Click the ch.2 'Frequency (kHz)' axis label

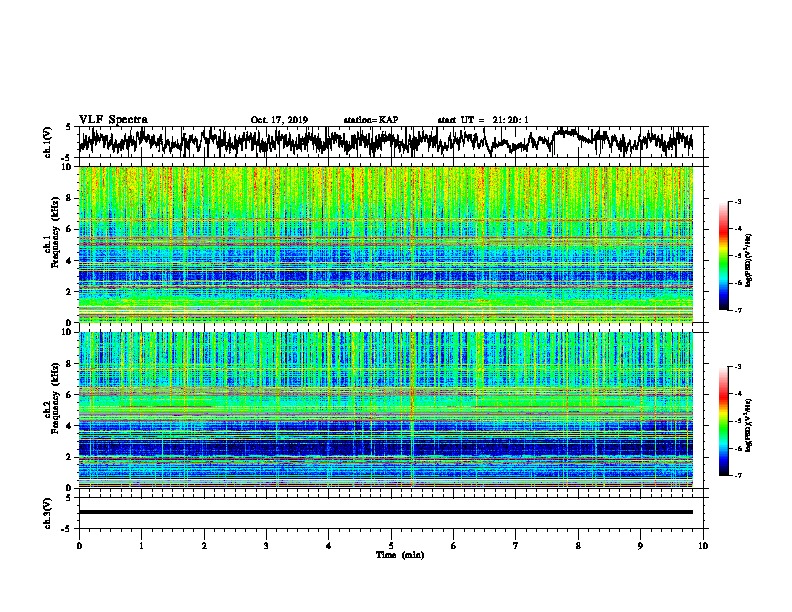click(55, 398)
